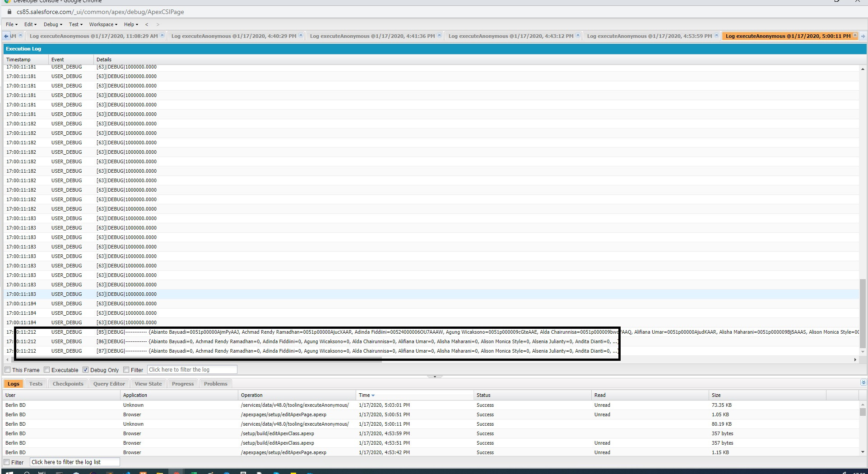Click the Timestamp column header
Viewport: 868px width, 474px height.
click(26, 60)
